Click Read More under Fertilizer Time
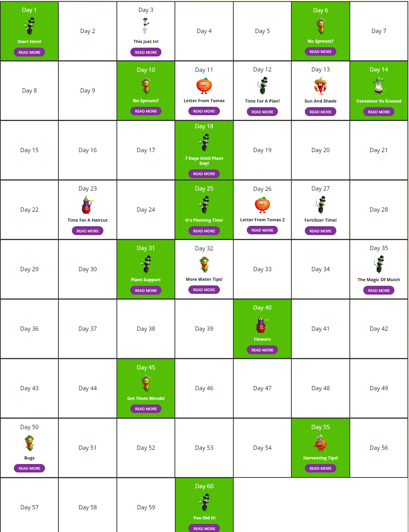The width and height of the screenshot is (409, 532). coord(321,231)
